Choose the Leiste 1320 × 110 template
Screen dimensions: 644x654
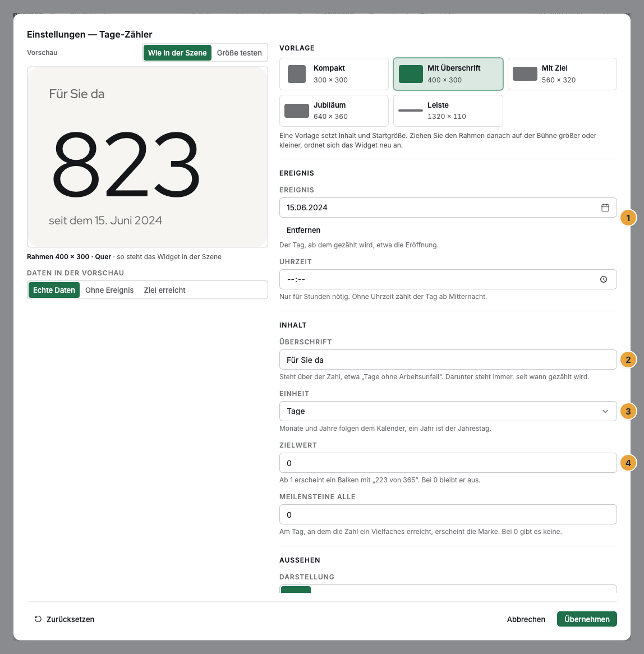pos(448,110)
